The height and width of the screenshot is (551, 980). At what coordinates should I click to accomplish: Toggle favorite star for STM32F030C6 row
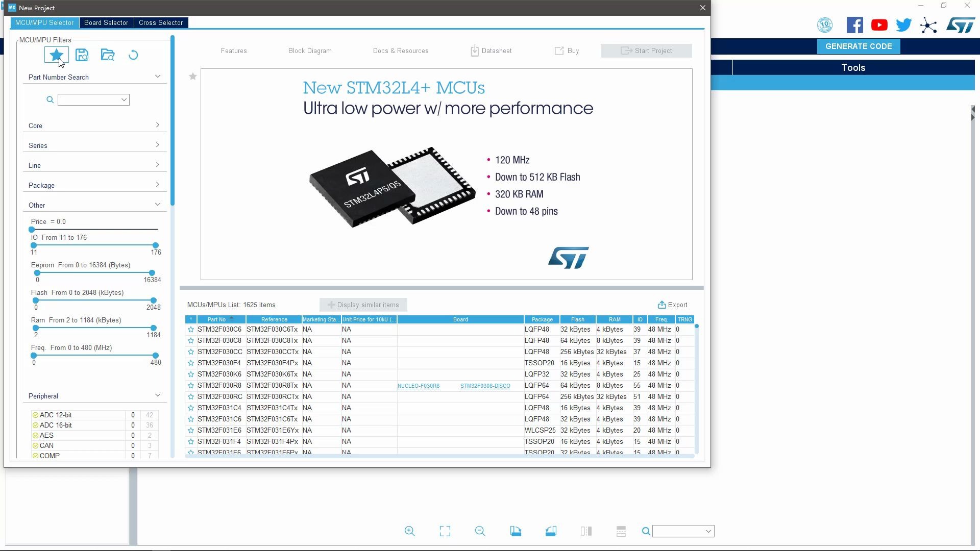tap(191, 330)
